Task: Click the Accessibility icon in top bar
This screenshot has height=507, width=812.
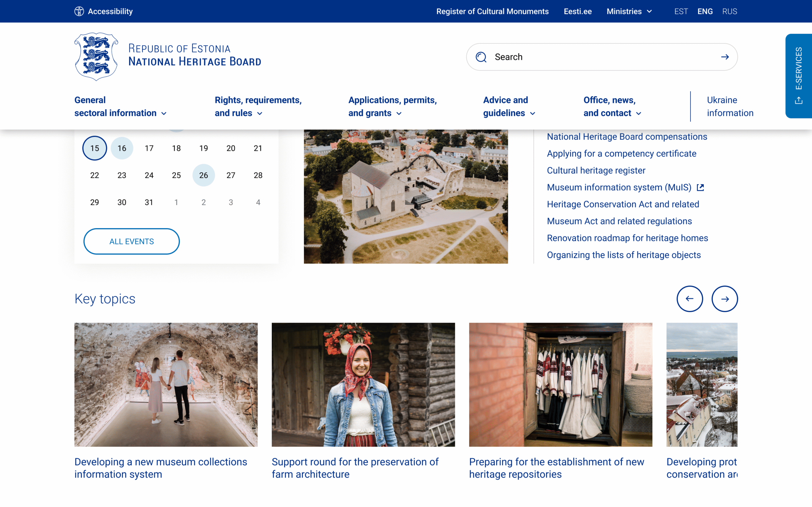Action: coord(79,11)
